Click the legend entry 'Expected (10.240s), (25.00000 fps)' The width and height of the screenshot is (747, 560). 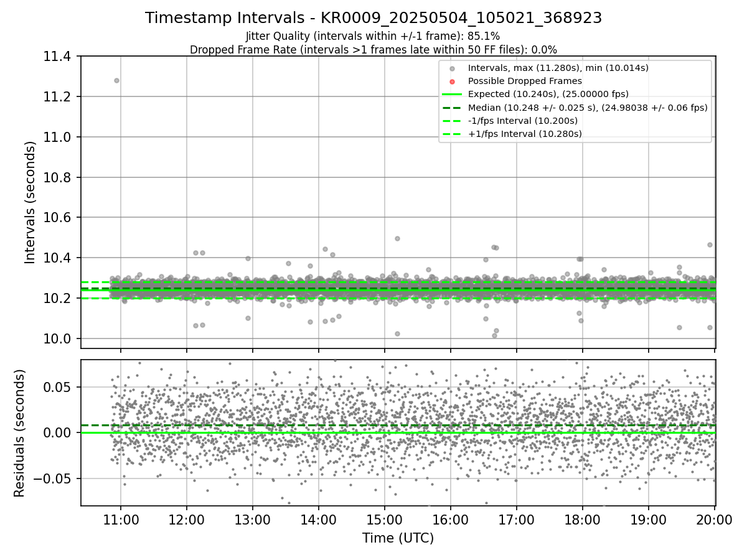click(548, 94)
